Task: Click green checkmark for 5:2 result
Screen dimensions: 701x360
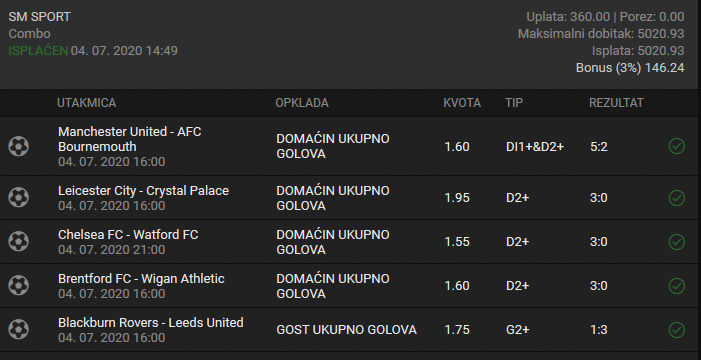Action: (676, 146)
